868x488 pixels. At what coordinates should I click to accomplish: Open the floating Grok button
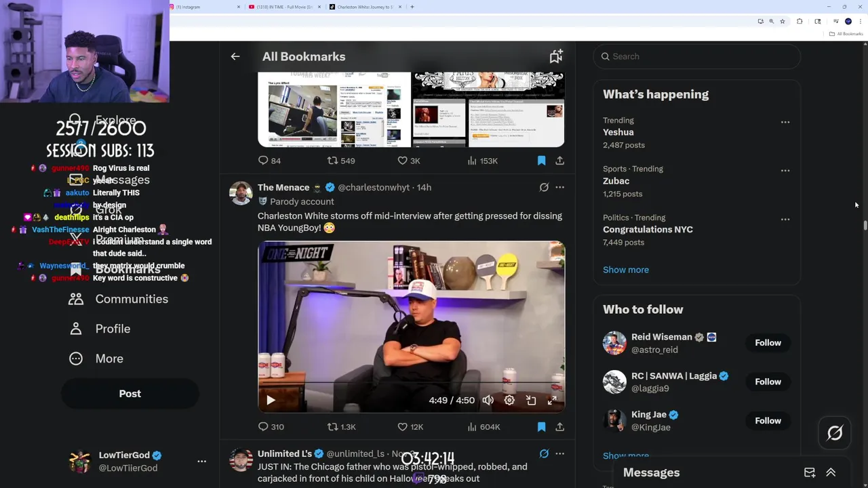point(835,433)
